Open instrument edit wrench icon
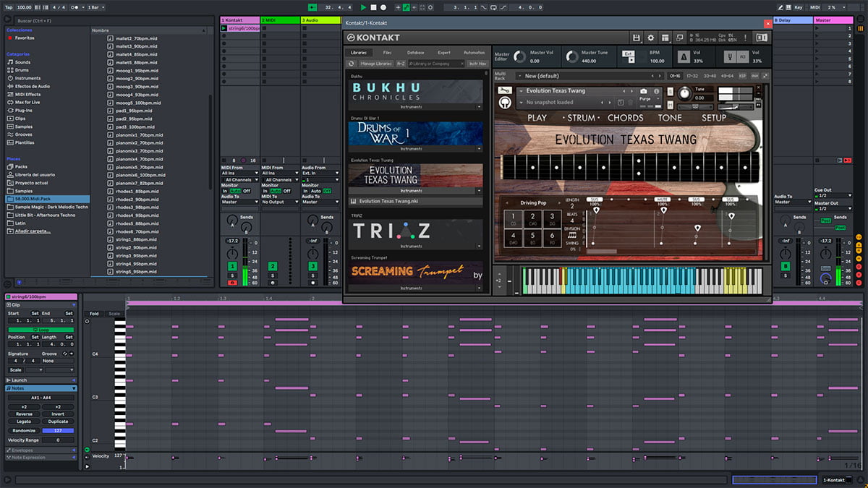This screenshot has height=488, width=868. click(505, 90)
